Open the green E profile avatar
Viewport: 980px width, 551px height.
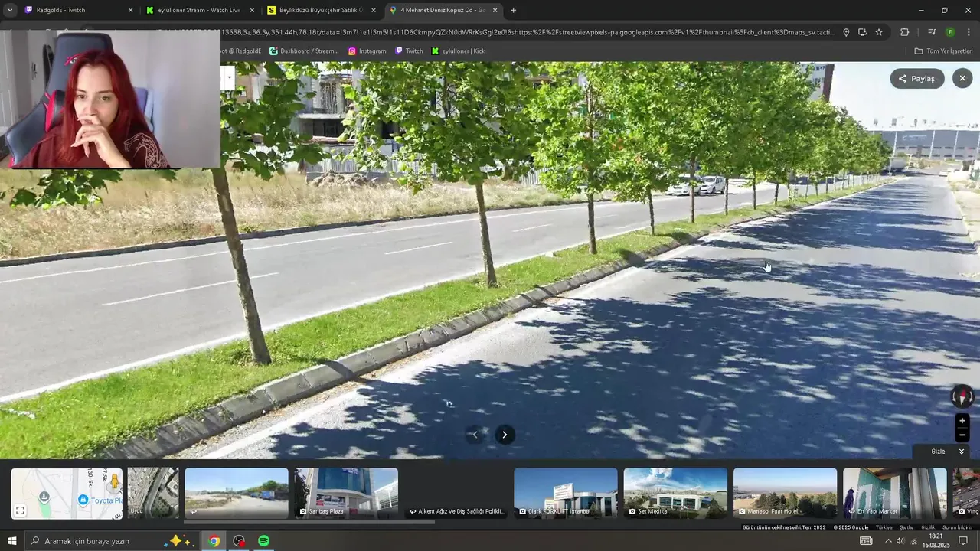[x=950, y=32]
